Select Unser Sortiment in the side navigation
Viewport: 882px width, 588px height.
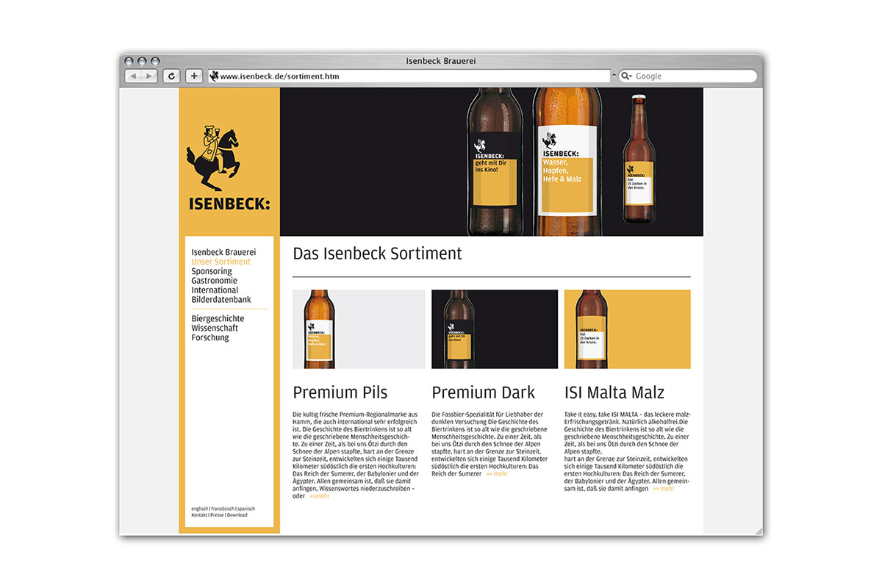(220, 262)
